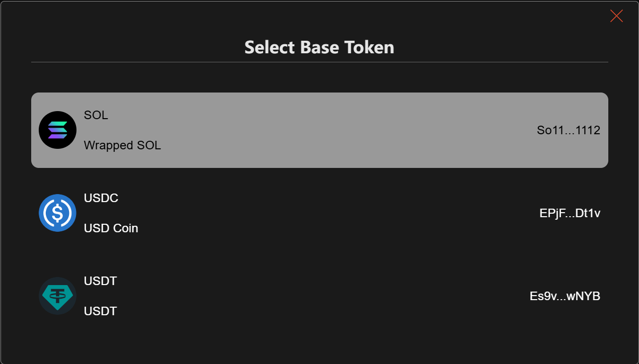
Task: Close the Select Base Token dialog
Action: coord(616,16)
